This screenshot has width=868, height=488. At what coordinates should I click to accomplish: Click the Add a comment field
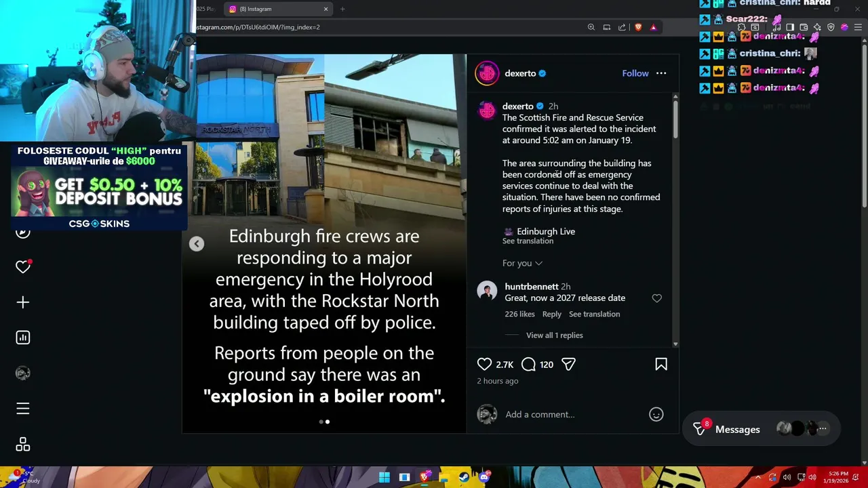pos(540,414)
